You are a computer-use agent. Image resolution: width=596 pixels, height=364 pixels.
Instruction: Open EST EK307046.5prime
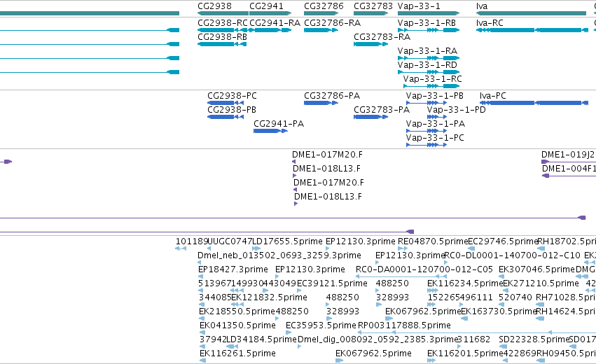(536, 269)
